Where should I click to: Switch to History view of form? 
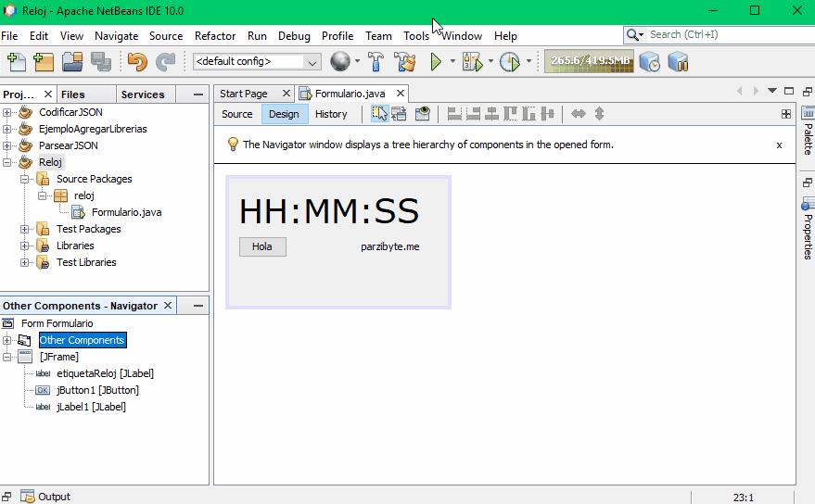331,114
